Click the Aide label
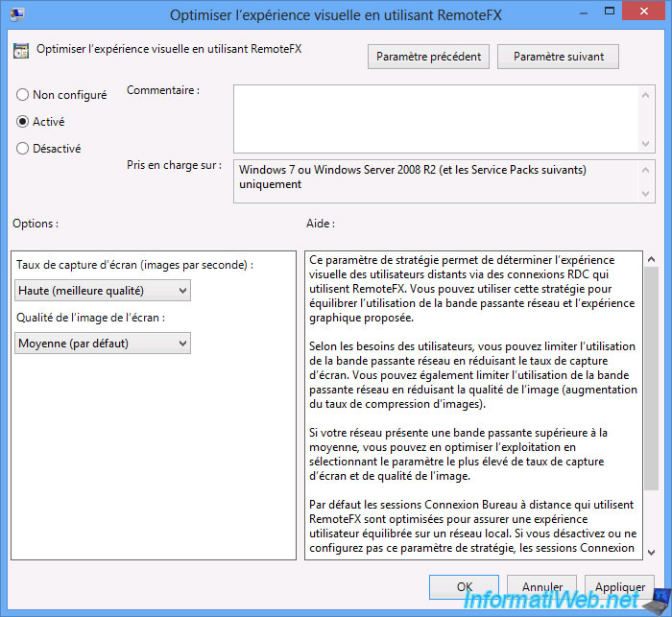672x617 pixels. tap(321, 224)
